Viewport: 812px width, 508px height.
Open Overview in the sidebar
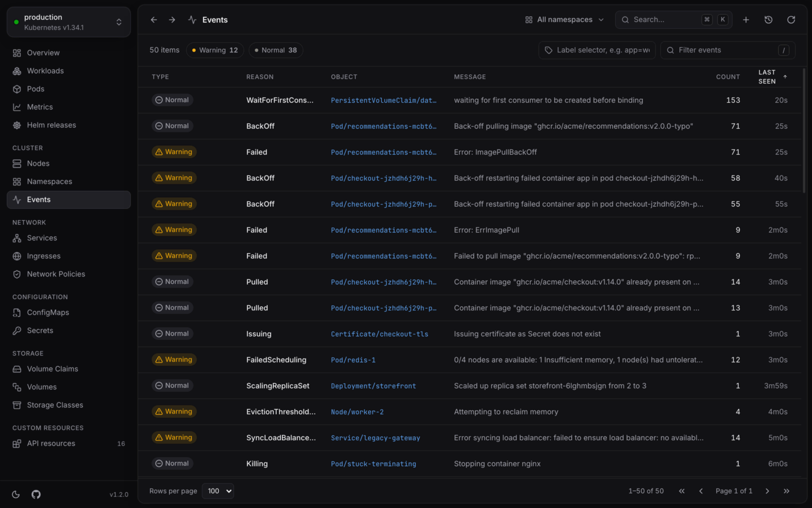69,53
